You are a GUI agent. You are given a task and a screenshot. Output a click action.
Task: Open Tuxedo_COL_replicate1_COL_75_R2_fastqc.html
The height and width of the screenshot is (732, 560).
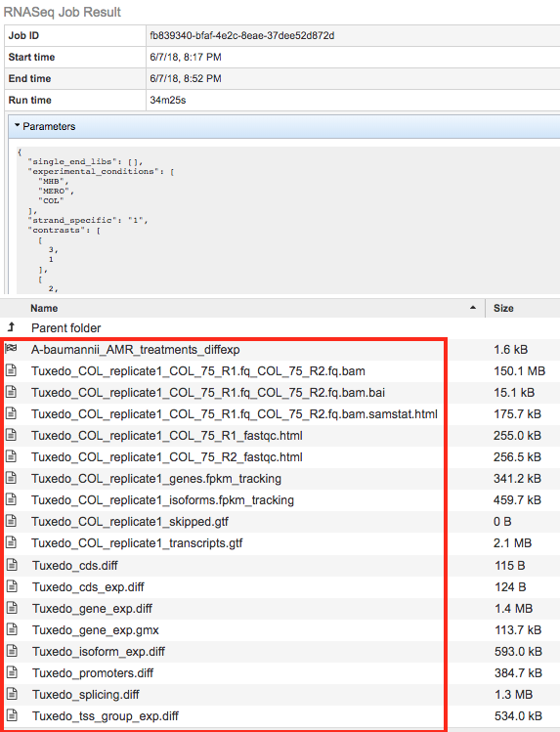[166, 457]
